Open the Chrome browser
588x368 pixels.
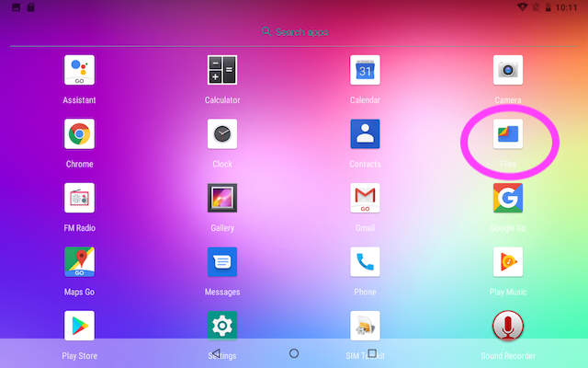pyautogui.click(x=79, y=134)
